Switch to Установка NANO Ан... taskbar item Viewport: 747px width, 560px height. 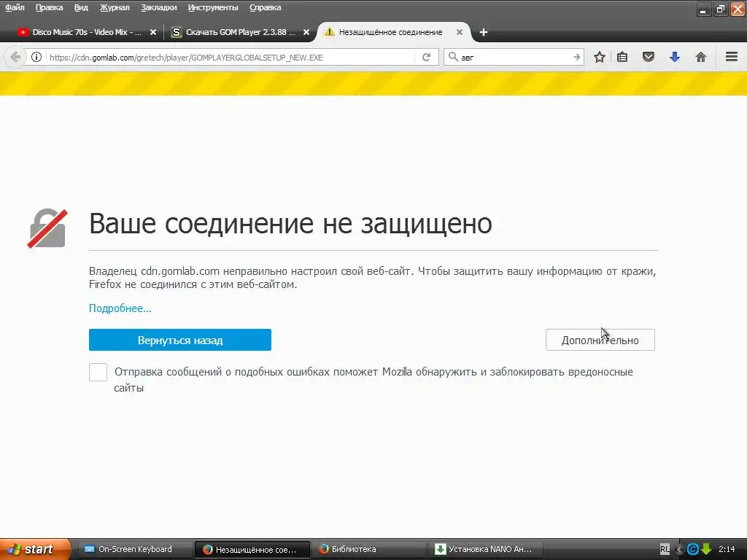click(486, 550)
